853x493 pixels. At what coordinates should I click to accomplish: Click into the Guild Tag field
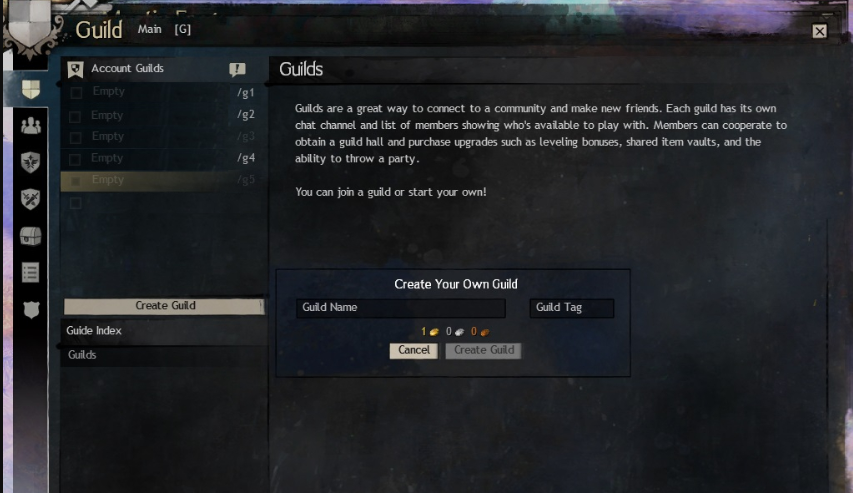point(571,308)
